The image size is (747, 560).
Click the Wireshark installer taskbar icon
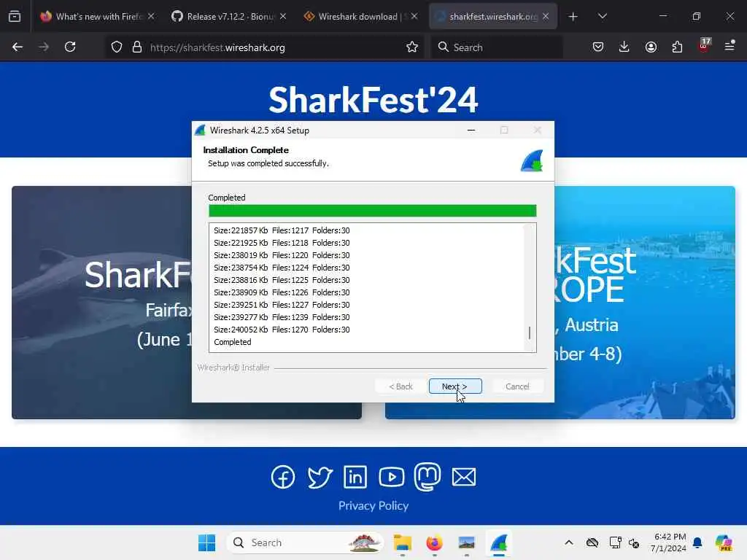coord(498,542)
